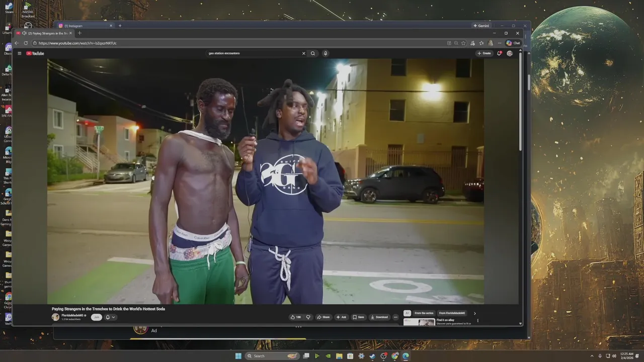Like the video with the thumbs up button

[296, 317]
